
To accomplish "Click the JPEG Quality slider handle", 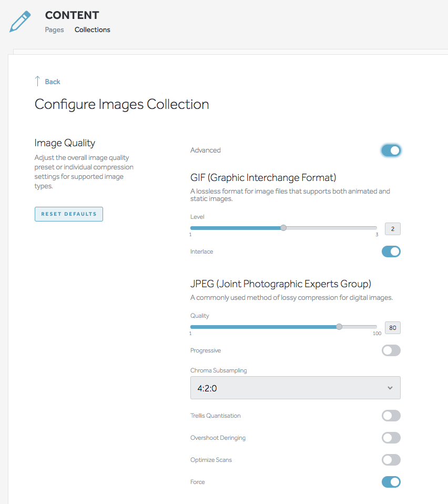I will point(339,327).
